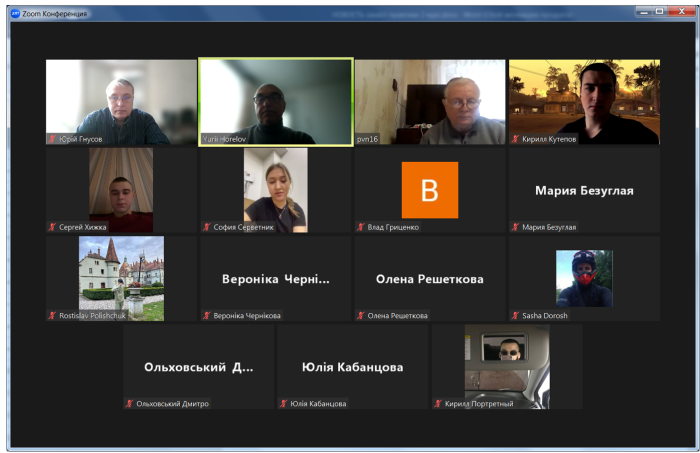Click muted mic icon beside Юлія Кабанцова
700x453 pixels.
pyautogui.click(x=284, y=403)
